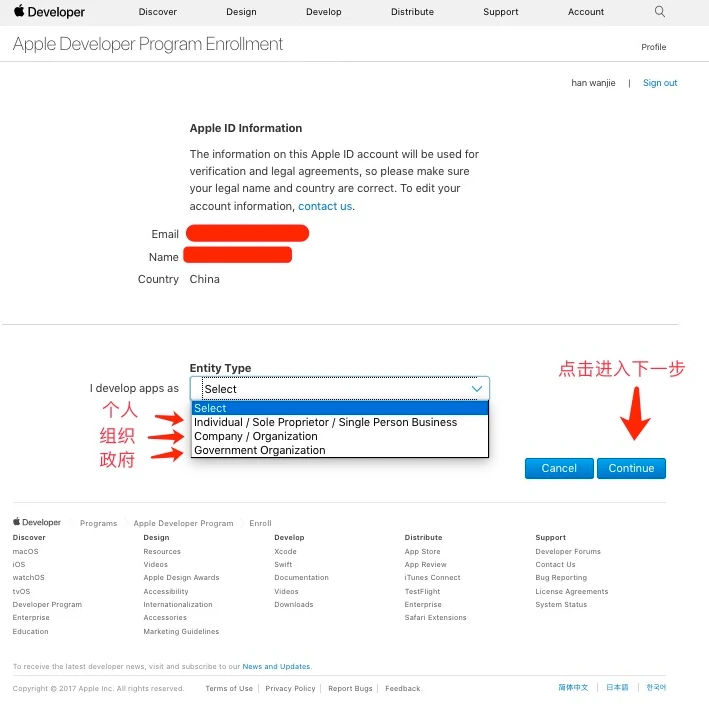Follow the contact us link
The height and width of the screenshot is (707, 709).
[325, 206]
